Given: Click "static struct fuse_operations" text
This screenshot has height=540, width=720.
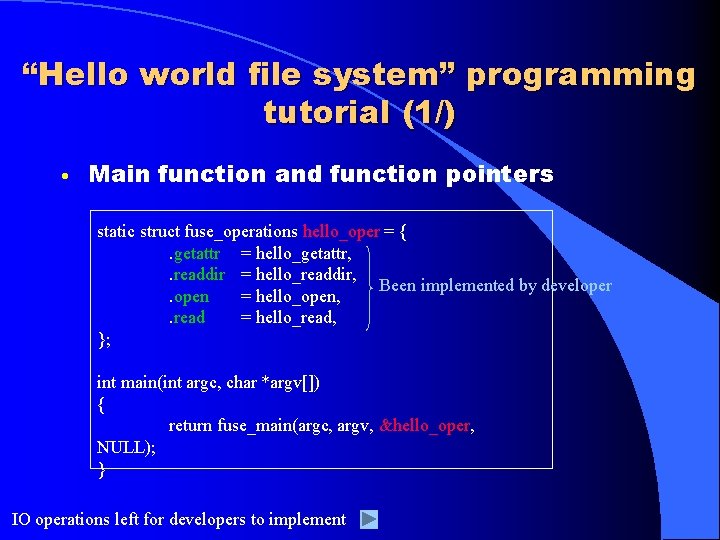Looking at the screenshot, I should click(x=197, y=231).
